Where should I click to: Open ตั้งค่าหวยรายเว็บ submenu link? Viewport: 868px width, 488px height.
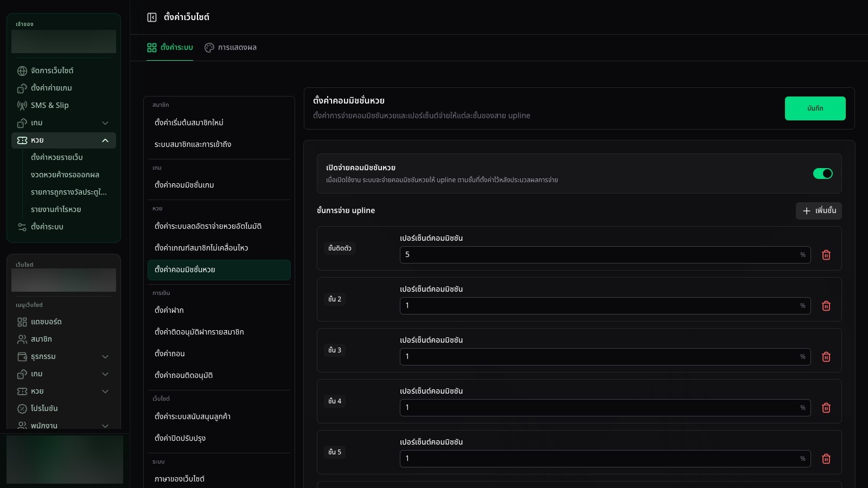(x=57, y=157)
